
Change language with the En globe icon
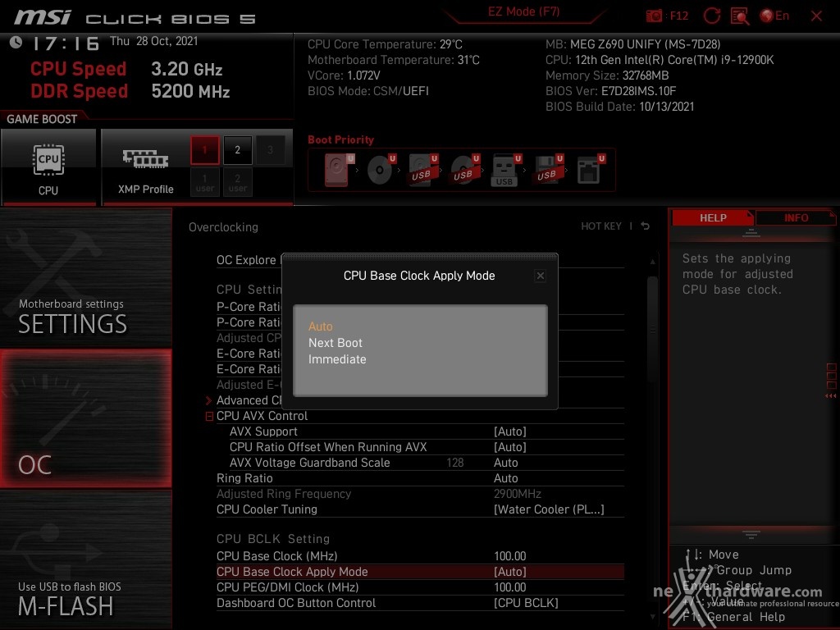(x=774, y=16)
